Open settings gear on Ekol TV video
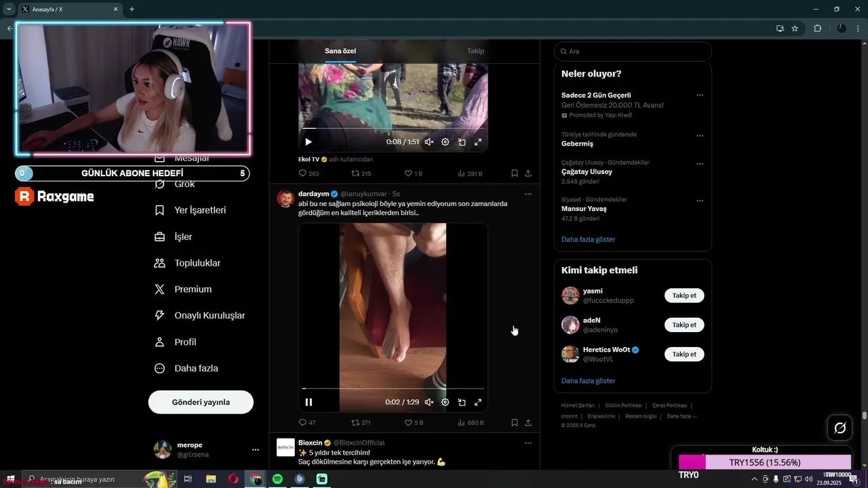The height and width of the screenshot is (488, 868). point(446,142)
